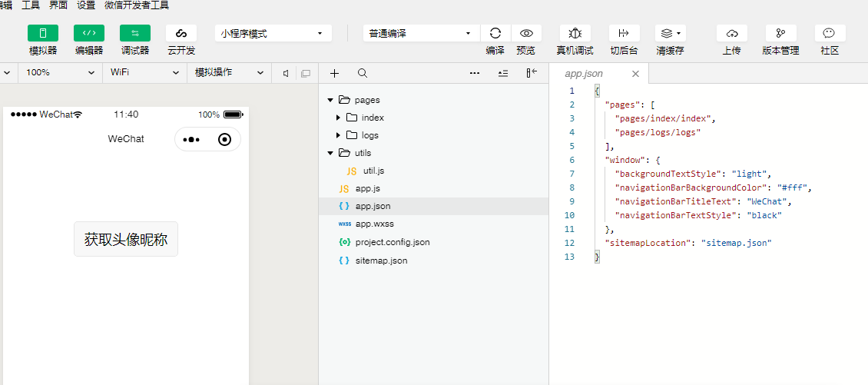Click the hide file tree panel icon
This screenshot has height=385, width=868.
532,73
